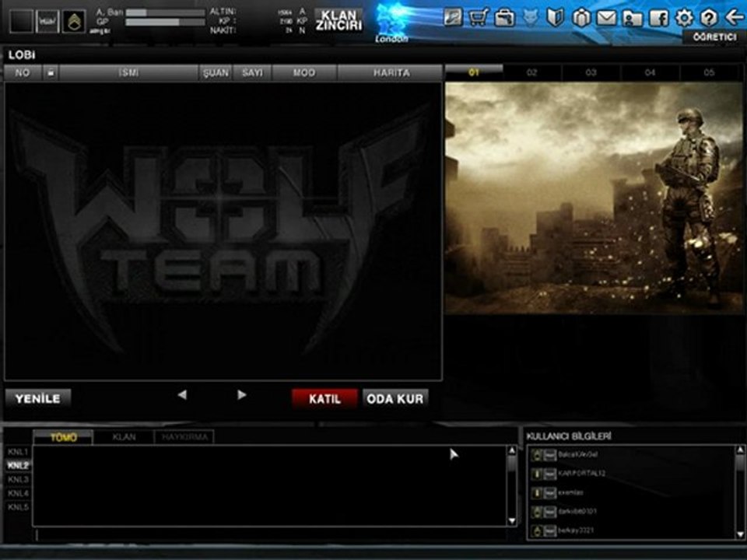The width and height of the screenshot is (747, 560).
Task: Click the experience progress bar beside A. Ban
Action: pos(165,12)
